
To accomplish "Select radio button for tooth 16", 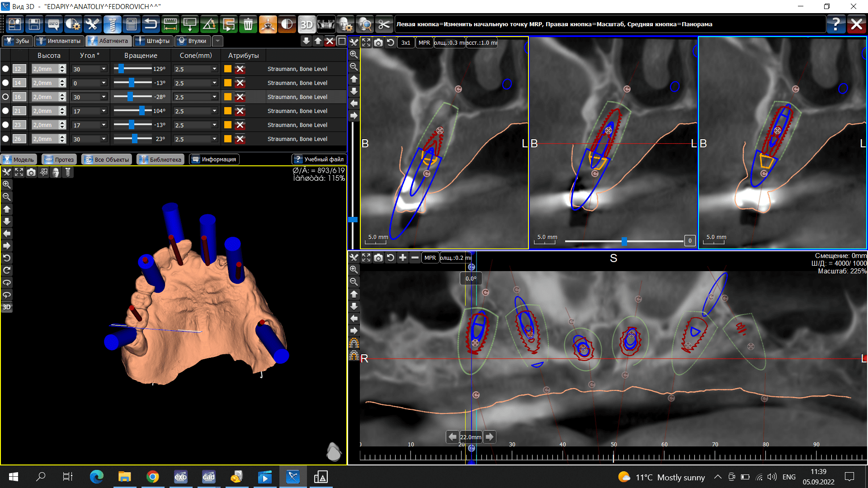I will (x=5, y=97).
